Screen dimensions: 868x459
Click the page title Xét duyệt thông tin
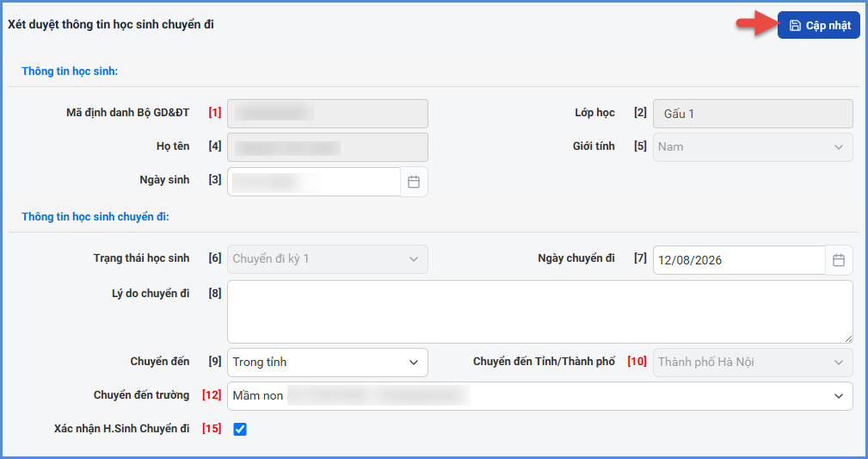pyautogui.click(x=111, y=24)
